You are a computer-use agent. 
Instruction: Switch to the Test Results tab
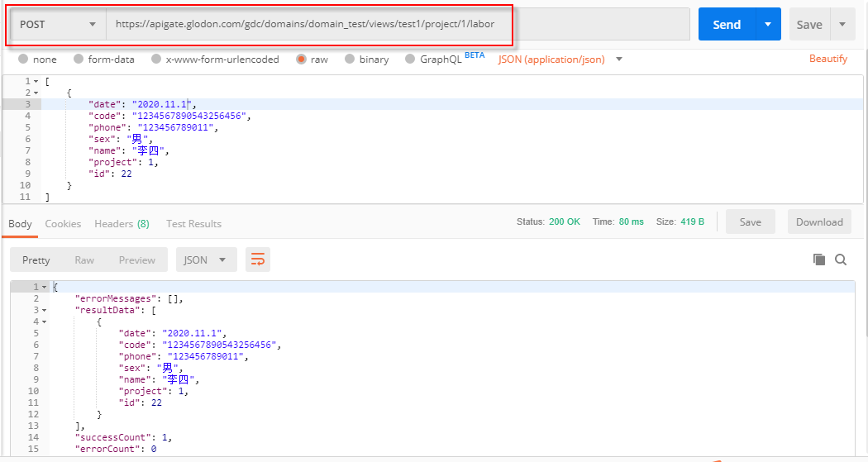point(193,224)
